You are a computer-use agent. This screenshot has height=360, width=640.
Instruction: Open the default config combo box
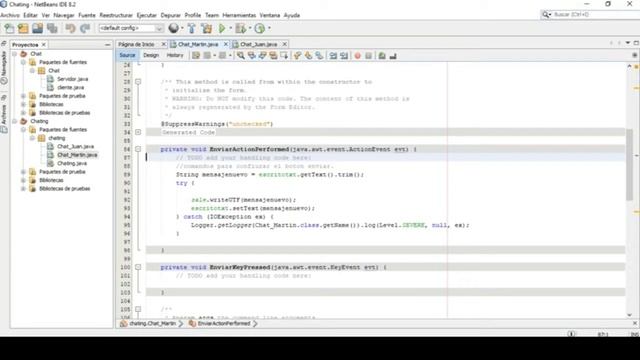[131, 28]
